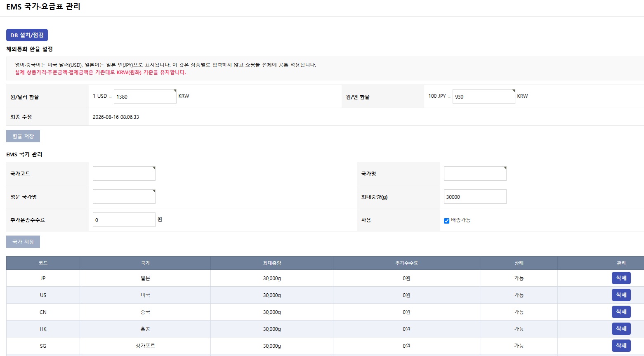
Task: Open the DB 설치/점검 button
Action: tap(27, 35)
